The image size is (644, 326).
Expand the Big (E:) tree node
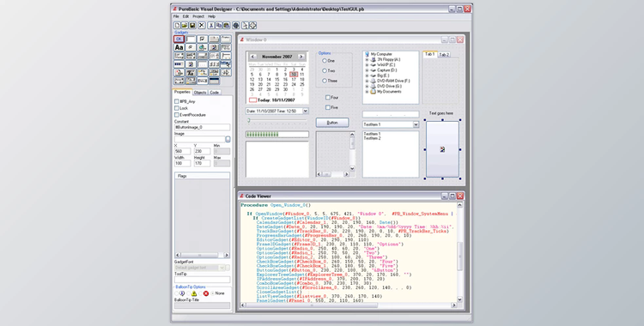[367, 75]
